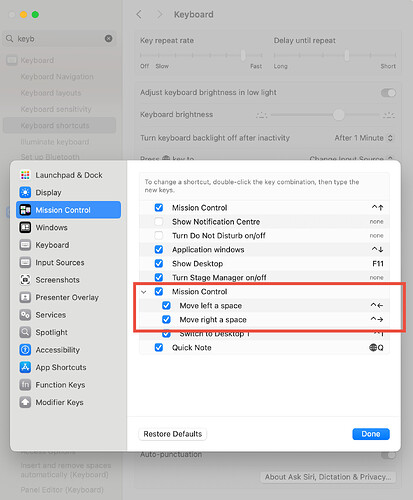Open the After 1 Minute dropdown
The height and width of the screenshot is (500, 413).
pos(364,138)
